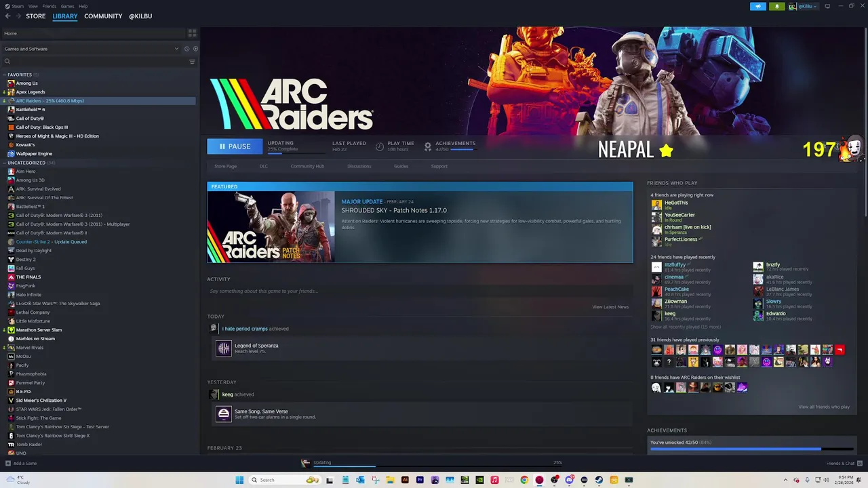The height and width of the screenshot is (488, 868).
Task: Select Counter-Strike 2 - Update Queued
Action: (x=51, y=242)
